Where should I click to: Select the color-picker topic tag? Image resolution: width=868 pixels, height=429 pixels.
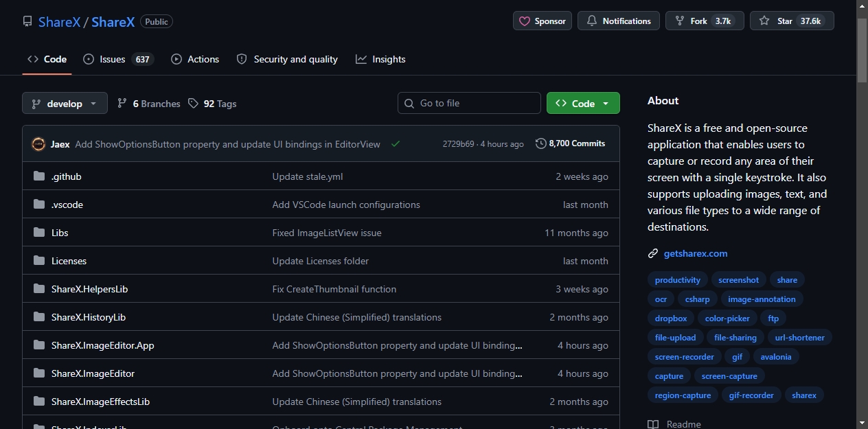click(728, 318)
